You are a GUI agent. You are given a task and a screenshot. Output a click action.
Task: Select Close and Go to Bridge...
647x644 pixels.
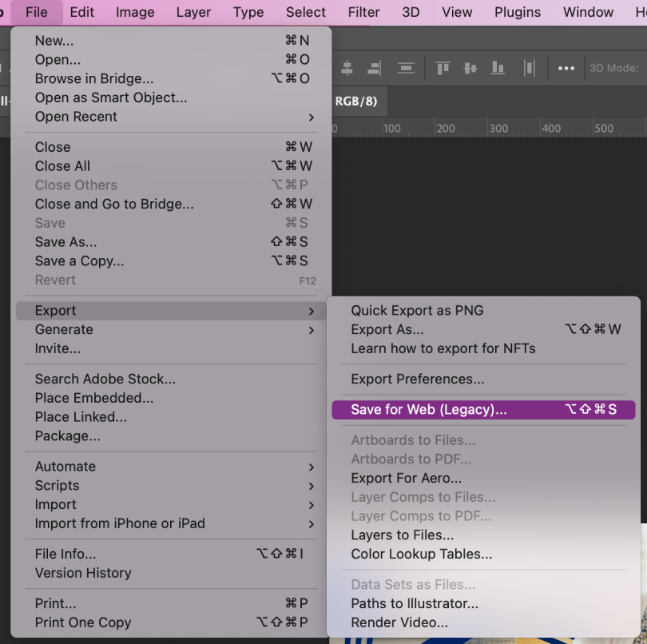point(171,204)
